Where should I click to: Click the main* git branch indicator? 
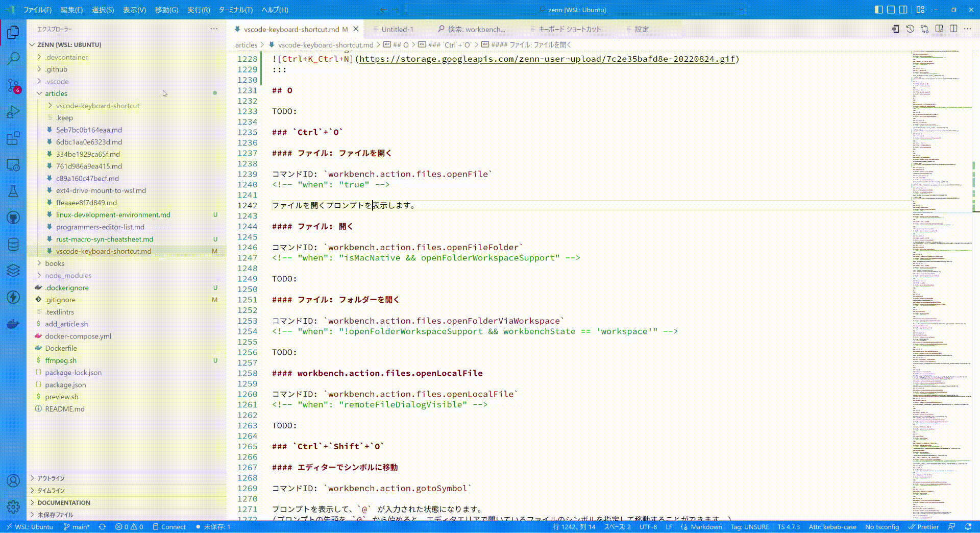[x=77, y=527]
